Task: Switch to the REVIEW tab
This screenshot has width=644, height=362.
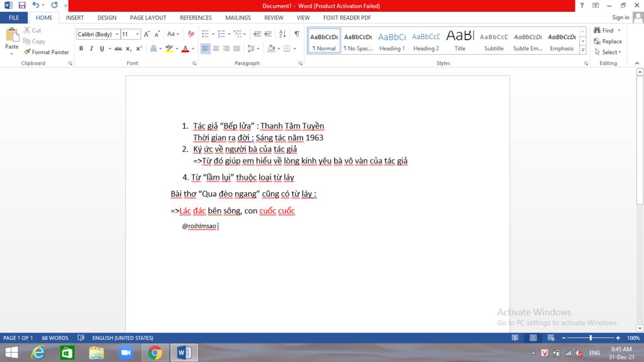Action: click(x=274, y=18)
